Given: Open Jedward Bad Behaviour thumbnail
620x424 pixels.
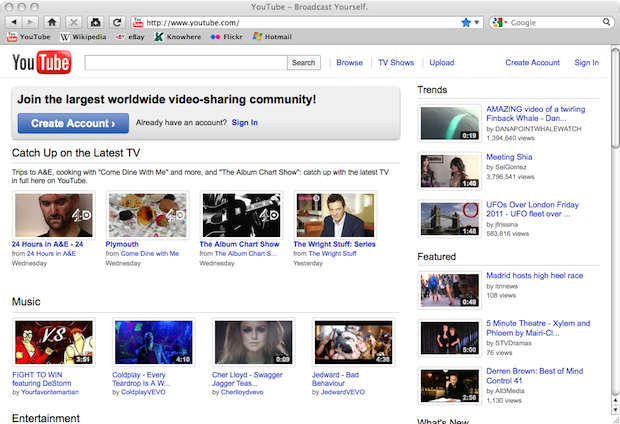Looking at the screenshot, I should pos(353,342).
